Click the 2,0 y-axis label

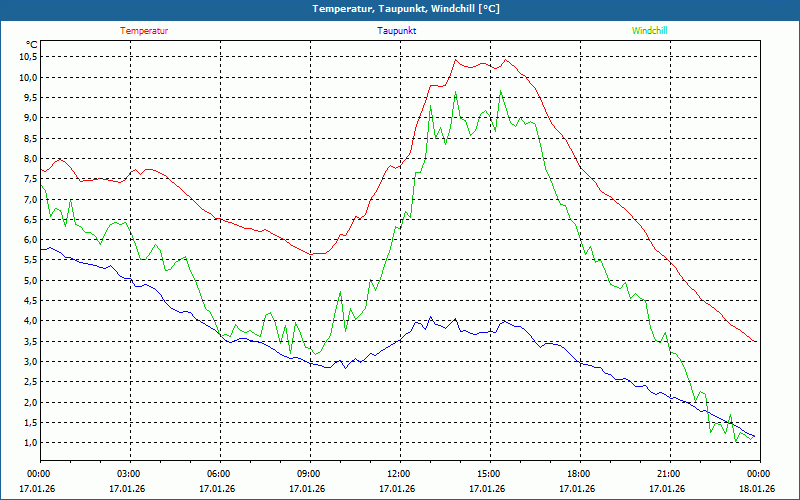pyautogui.click(x=28, y=402)
